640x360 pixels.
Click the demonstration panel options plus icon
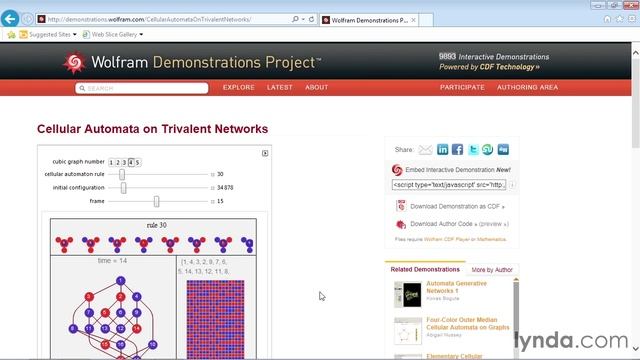coord(265,153)
